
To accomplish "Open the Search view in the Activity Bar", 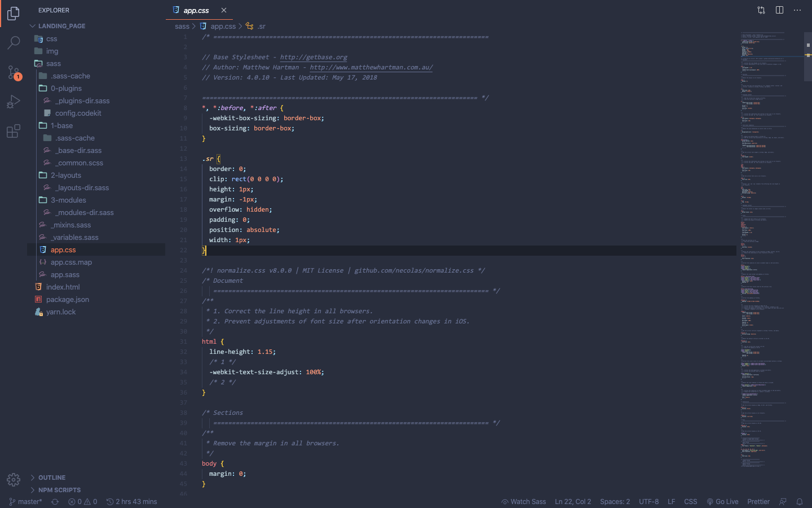I will click(14, 43).
